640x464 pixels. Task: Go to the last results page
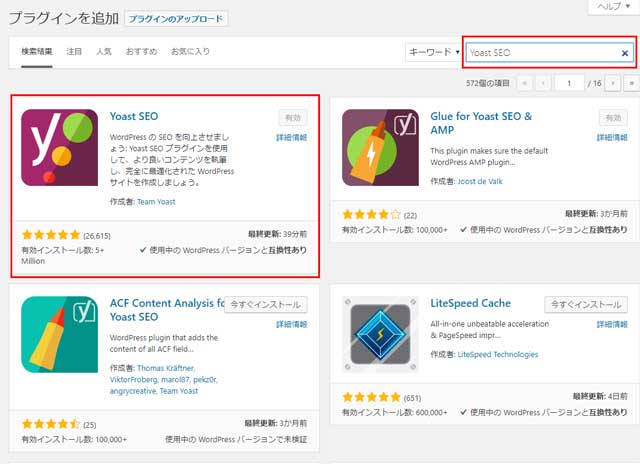click(631, 83)
